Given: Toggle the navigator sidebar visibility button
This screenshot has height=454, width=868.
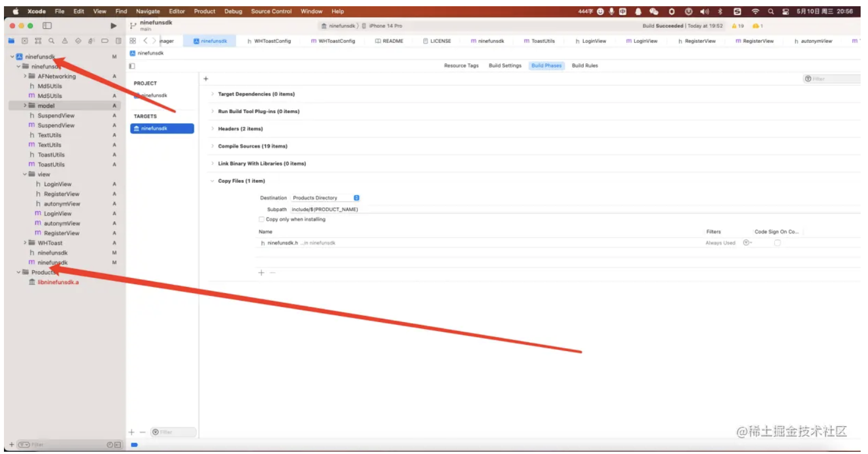Looking at the screenshot, I should [47, 25].
